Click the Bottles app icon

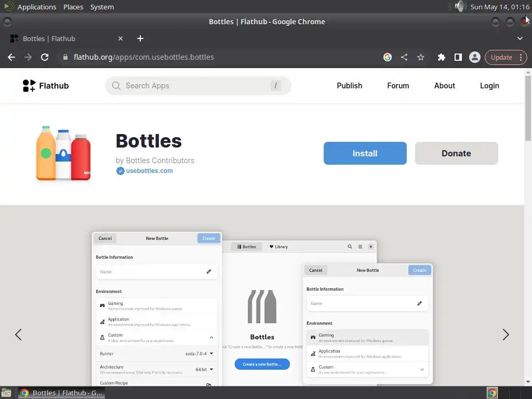[63, 153]
